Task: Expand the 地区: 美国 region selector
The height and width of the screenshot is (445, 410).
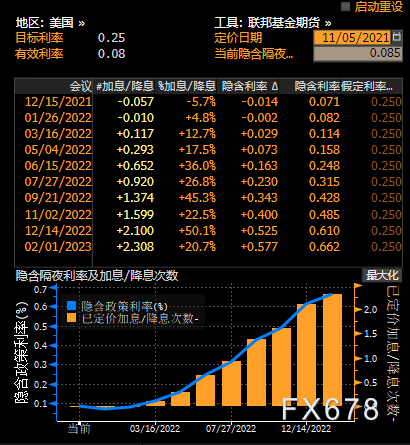Action: pyautogui.click(x=50, y=23)
